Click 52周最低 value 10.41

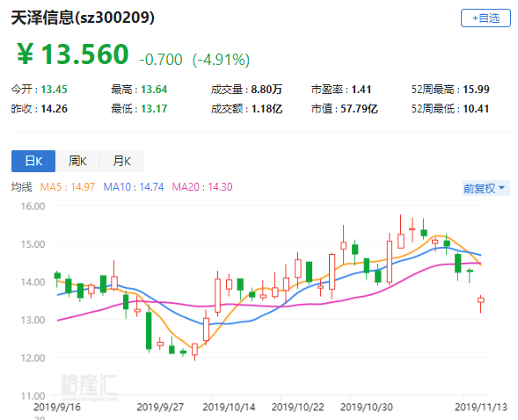click(x=476, y=109)
